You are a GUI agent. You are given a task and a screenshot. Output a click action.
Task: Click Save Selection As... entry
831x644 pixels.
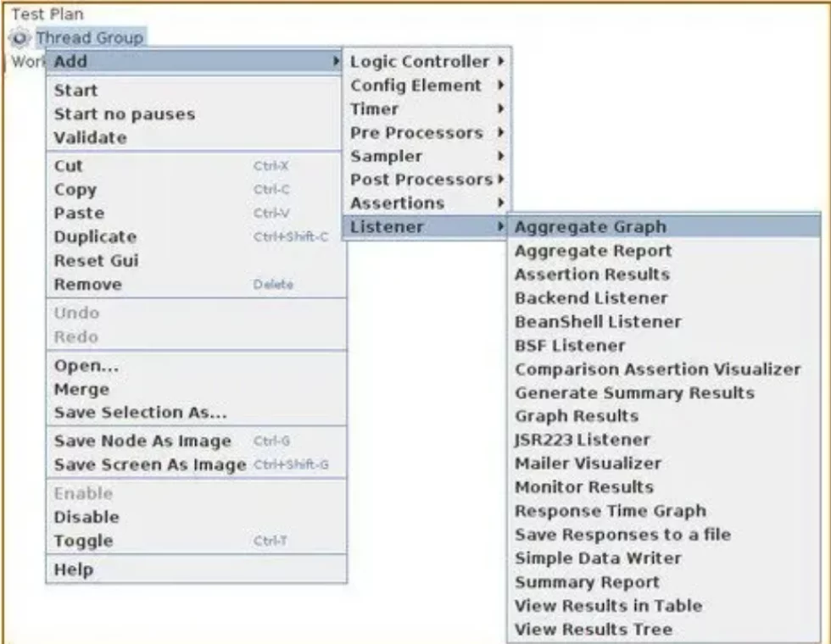click(140, 413)
